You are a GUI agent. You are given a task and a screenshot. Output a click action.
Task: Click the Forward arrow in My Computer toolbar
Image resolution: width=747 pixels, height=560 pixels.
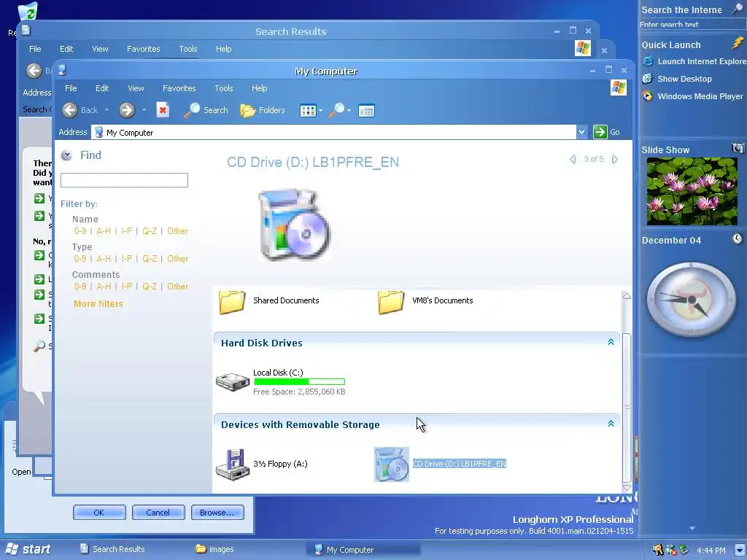tap(127, 110)
